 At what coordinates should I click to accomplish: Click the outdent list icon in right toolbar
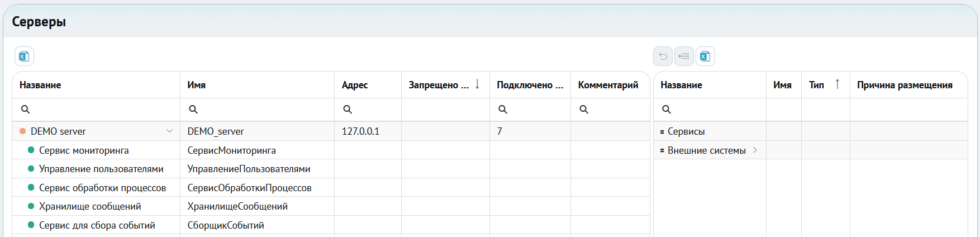[x=684, y=56]
